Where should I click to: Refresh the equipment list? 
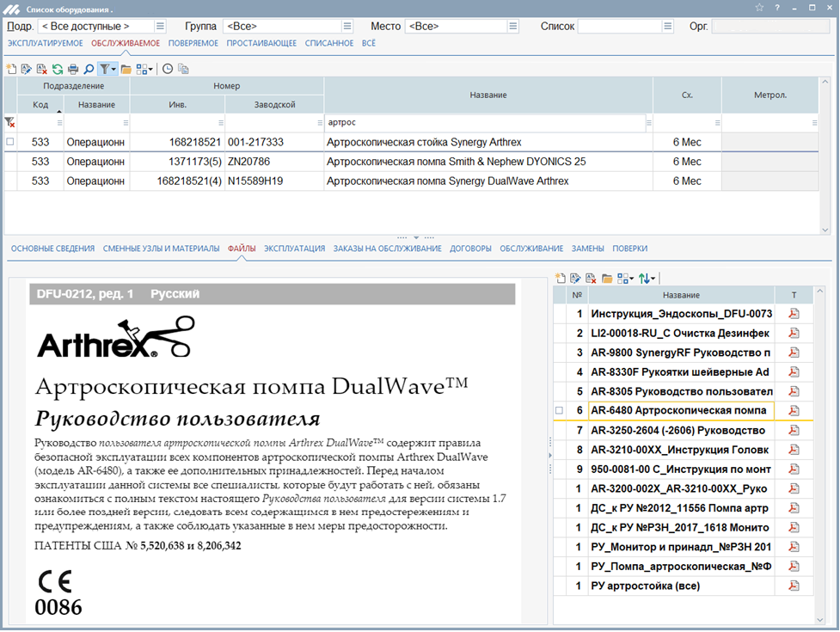click(58, 69)
